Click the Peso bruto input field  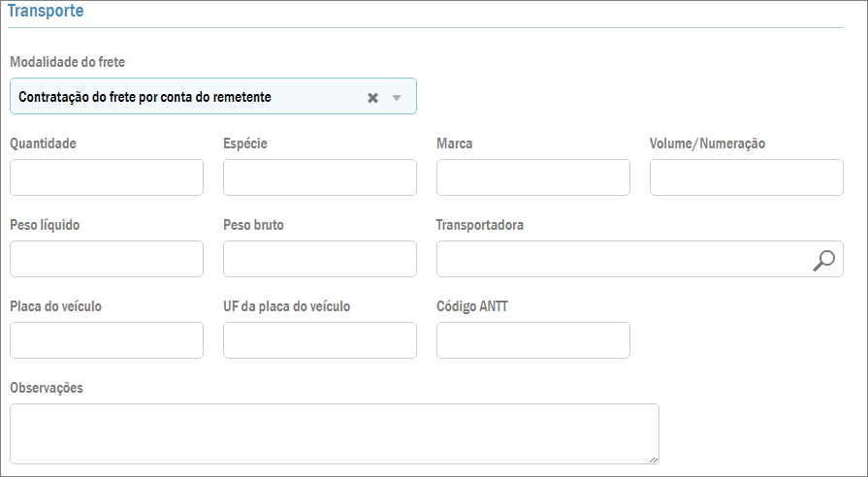320,259
